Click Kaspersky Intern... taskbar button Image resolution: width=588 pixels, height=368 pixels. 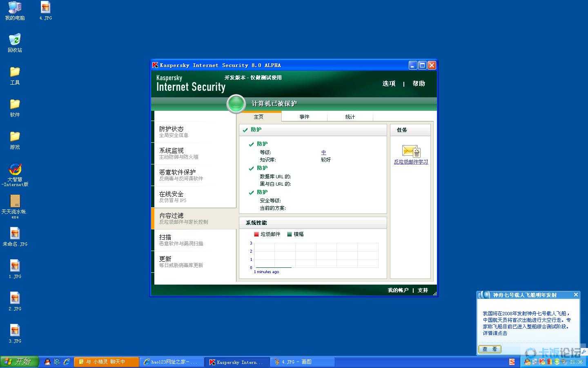(237, 362)
